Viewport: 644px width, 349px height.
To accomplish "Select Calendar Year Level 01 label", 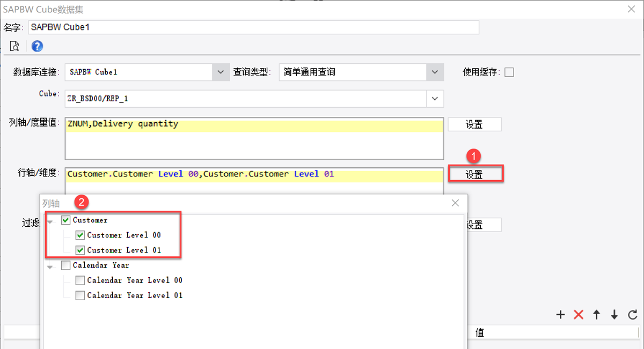I will coord(135,295).
